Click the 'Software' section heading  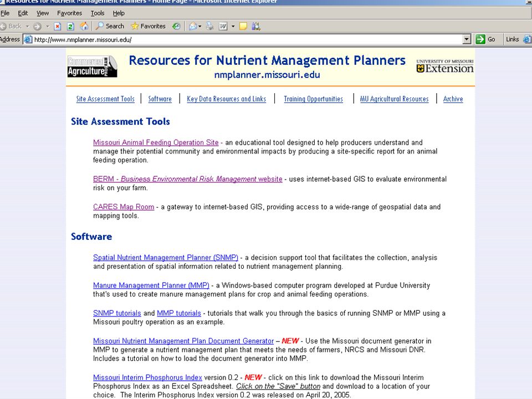click(x=91, y=237)
